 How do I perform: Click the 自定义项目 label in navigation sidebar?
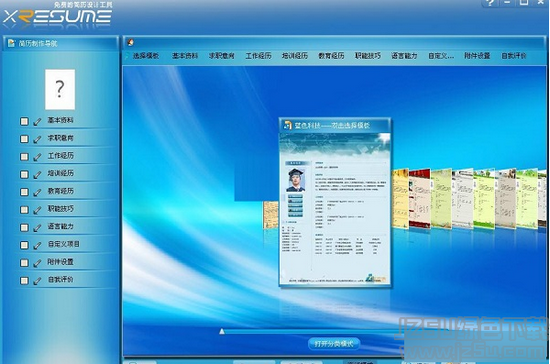[x=64, y=244]
